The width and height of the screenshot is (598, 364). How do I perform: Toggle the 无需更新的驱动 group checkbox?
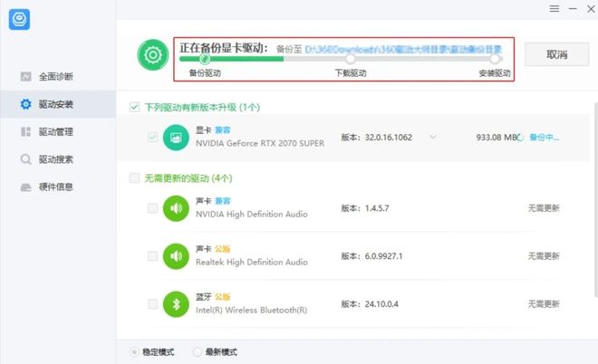[x=134, y=178]
